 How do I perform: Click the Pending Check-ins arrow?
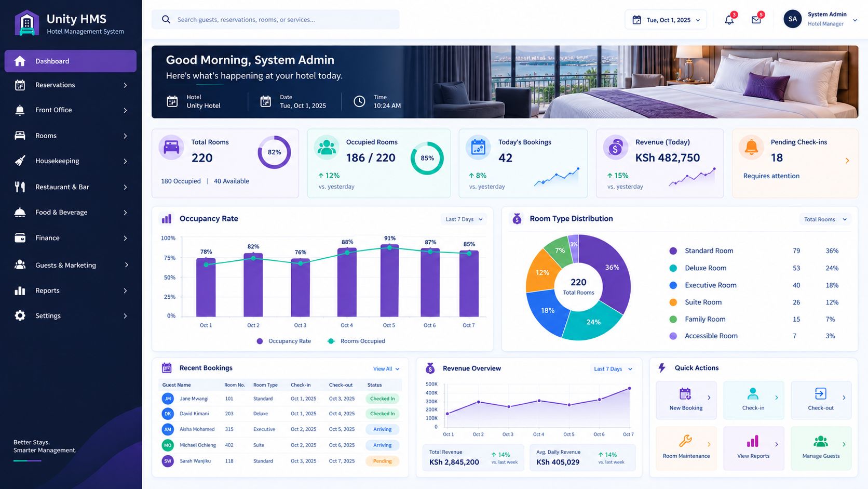coord(847,161)
